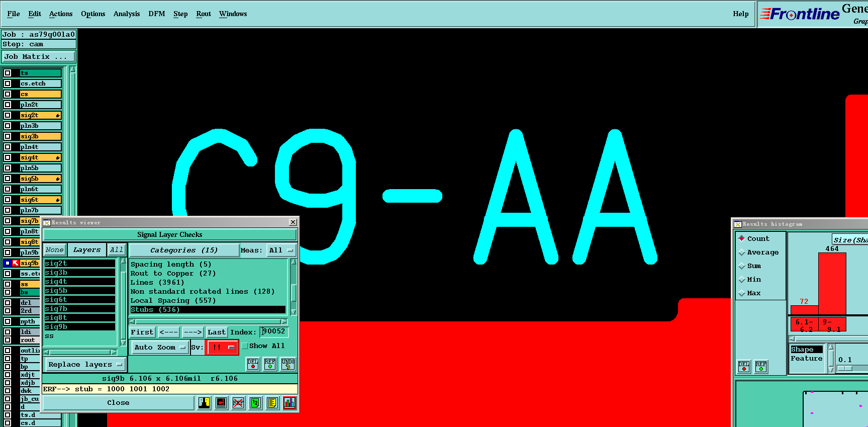
Task: Open the Help menu
Action: point(741,14)
